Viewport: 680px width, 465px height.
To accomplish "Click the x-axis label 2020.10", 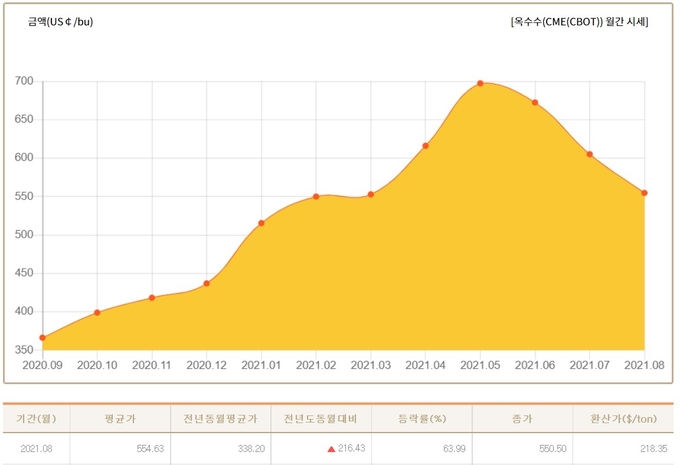I will click(97, 365).
